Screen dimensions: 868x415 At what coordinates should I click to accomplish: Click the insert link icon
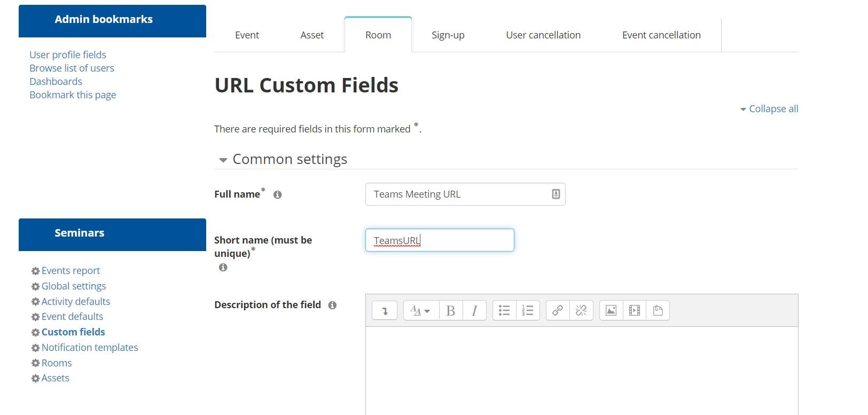[x=557, y=310]
